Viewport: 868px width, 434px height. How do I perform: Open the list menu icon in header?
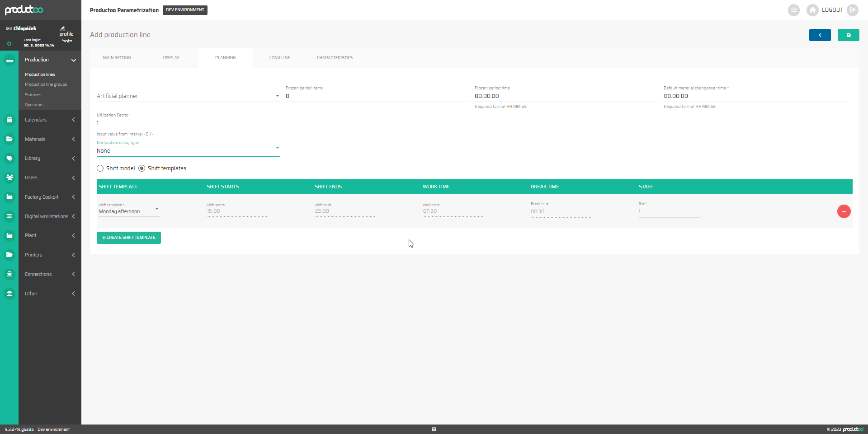793,10
